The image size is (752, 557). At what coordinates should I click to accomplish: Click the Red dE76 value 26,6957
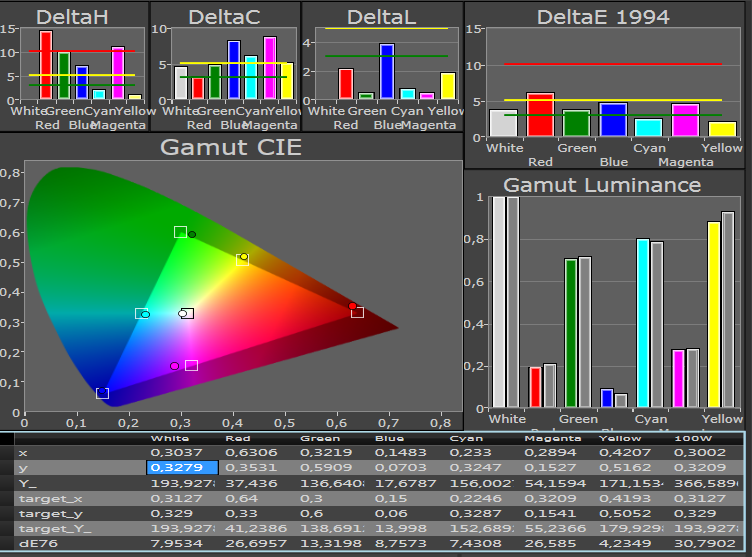pos(256,544)
